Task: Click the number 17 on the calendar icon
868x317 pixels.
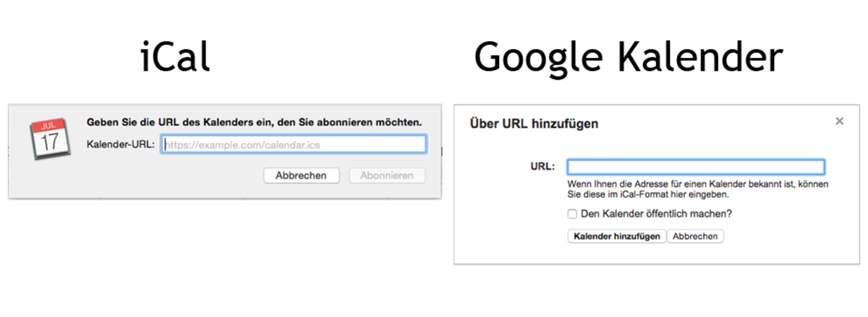Action: pyautogui.click(x=49, y=142)
